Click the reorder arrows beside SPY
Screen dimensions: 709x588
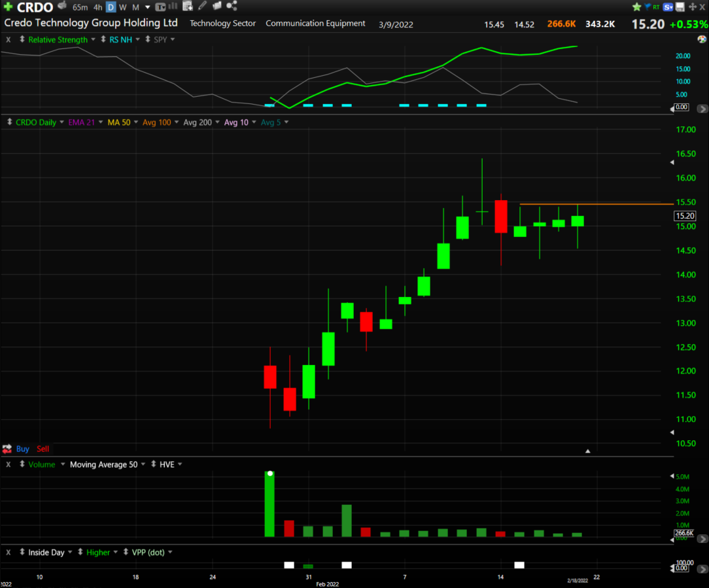147,39
